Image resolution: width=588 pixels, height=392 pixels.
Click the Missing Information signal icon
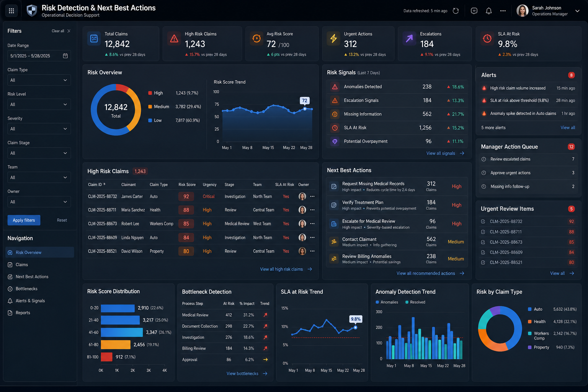(x=335, y=114)
